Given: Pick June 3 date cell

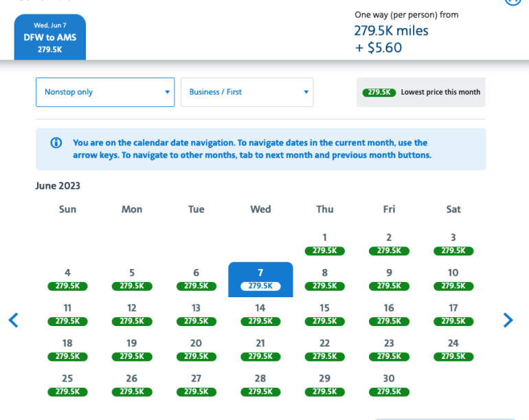Looking at the screenshot, I should [453, 243].
